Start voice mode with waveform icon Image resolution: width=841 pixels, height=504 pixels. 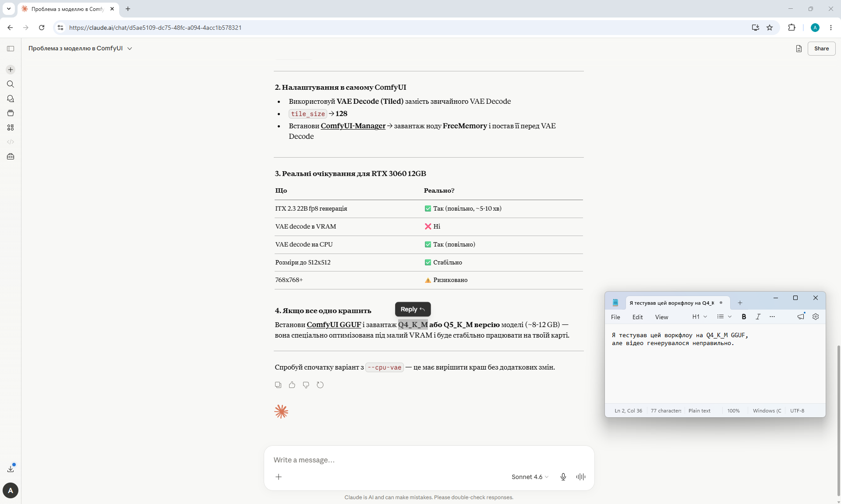coord(581,477)
